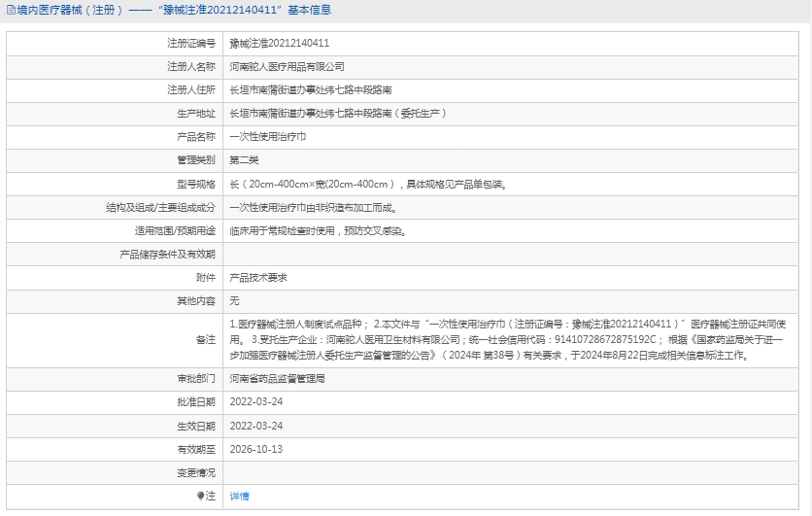Click the 批准日期 value 2022-03-24
This screenshot has height=516, width=812.
pyautogui.click(x=256, y=401)
